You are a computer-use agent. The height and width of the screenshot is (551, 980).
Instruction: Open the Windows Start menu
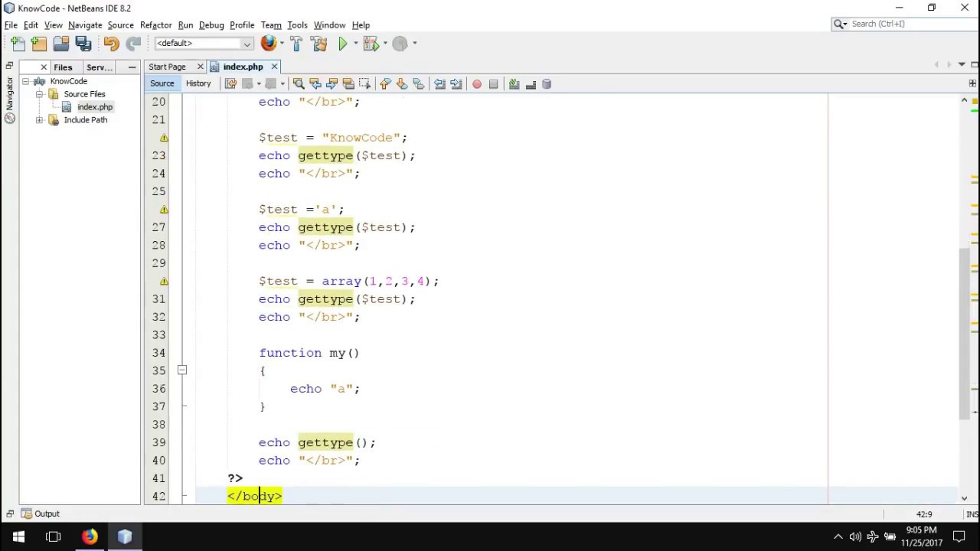click(x=18, y=536)
